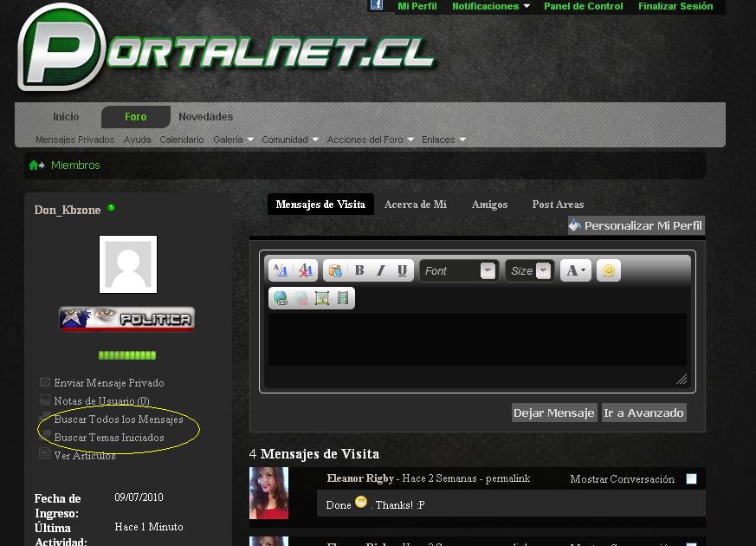Insert a video with the film strip icon
The image size is (756, 546).
[343, 298]
